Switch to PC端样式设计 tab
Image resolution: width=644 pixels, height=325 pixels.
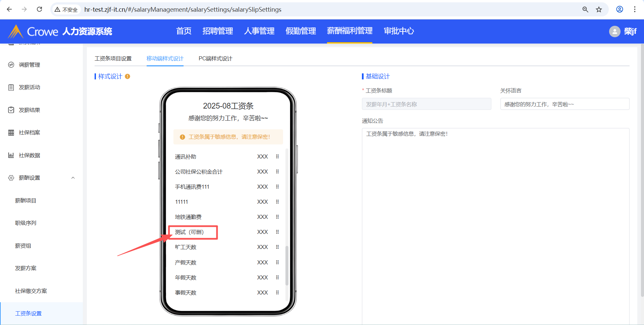point(215,59)
